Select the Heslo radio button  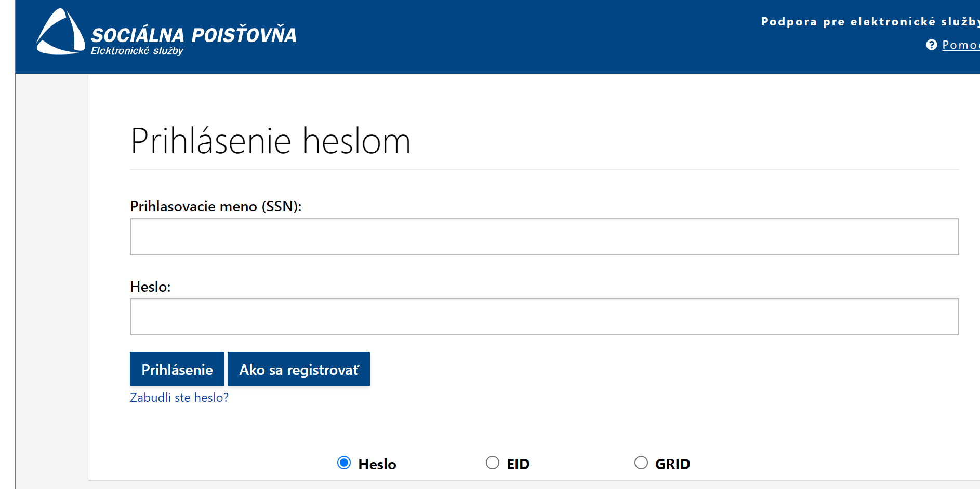[344, 463]
